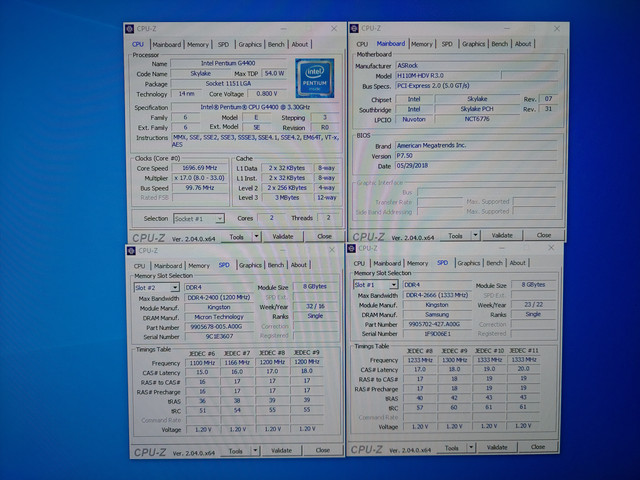Switch to the Bench tab in the Pentium G4400 window
Viewport: 640px width, 480px height.
tap(276, 44)
